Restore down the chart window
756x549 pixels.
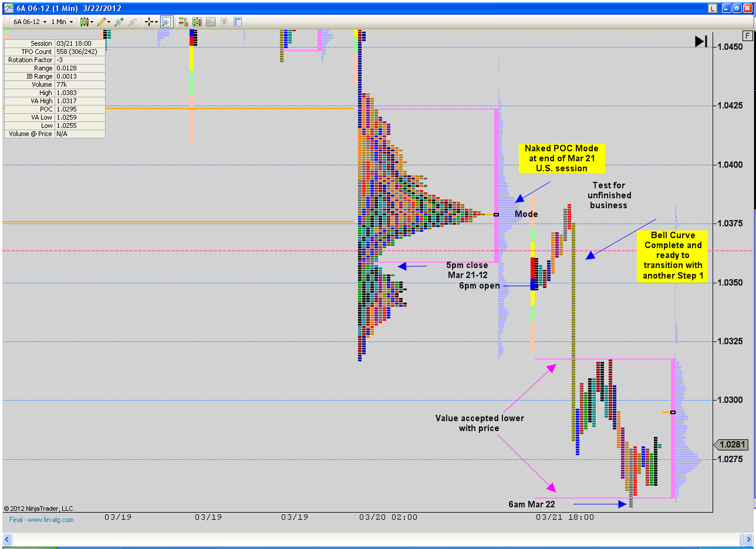[x=737, y=8]
